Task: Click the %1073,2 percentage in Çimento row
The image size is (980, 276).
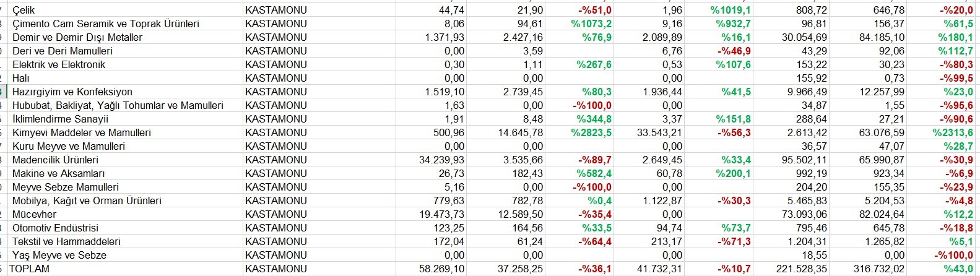Action: click(591, 24)
